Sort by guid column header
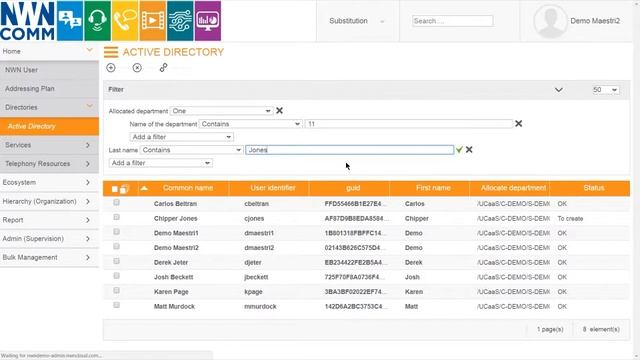Viewport: 640px width, 360px height. (x=353, y=188)
